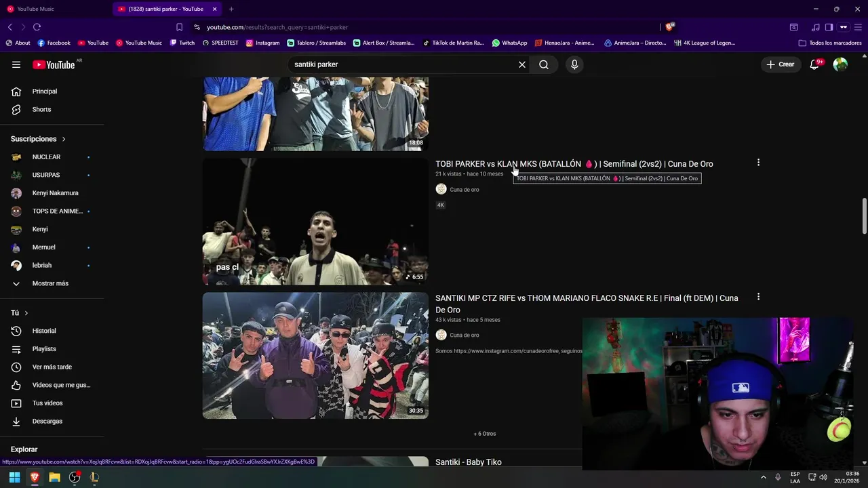Expand the Suscripciones section arrow
The image size is (868, 488).
click(x=64, y=139)
